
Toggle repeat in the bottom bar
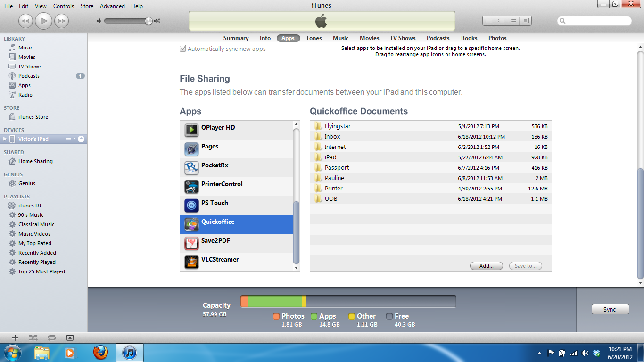(x=52, y=337)
